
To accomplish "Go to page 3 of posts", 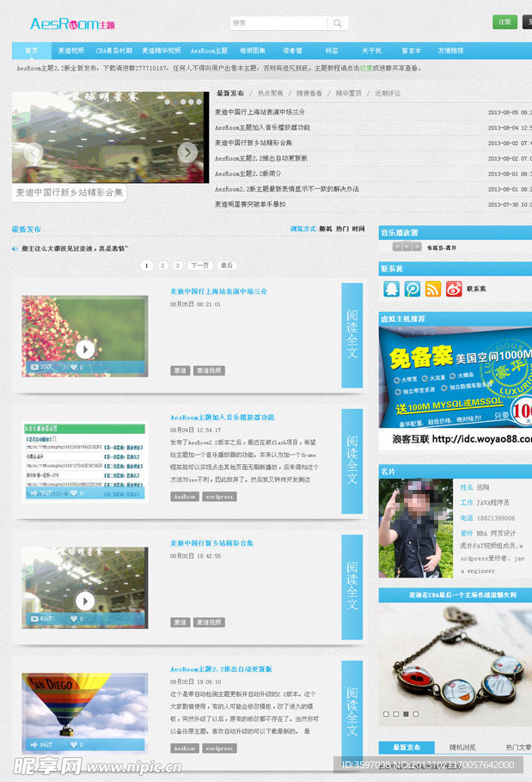I will click(x=178, y=266).
